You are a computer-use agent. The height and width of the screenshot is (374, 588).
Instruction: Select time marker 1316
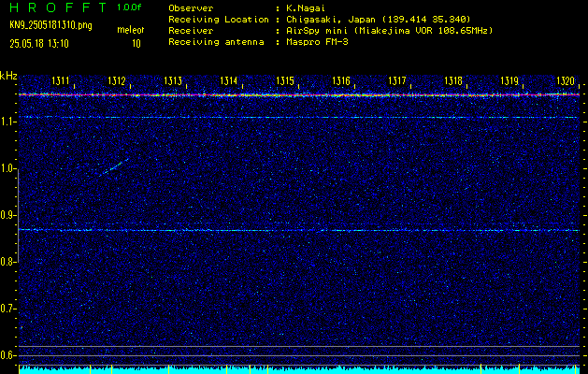pyautogui.click(x=341, y=80)
